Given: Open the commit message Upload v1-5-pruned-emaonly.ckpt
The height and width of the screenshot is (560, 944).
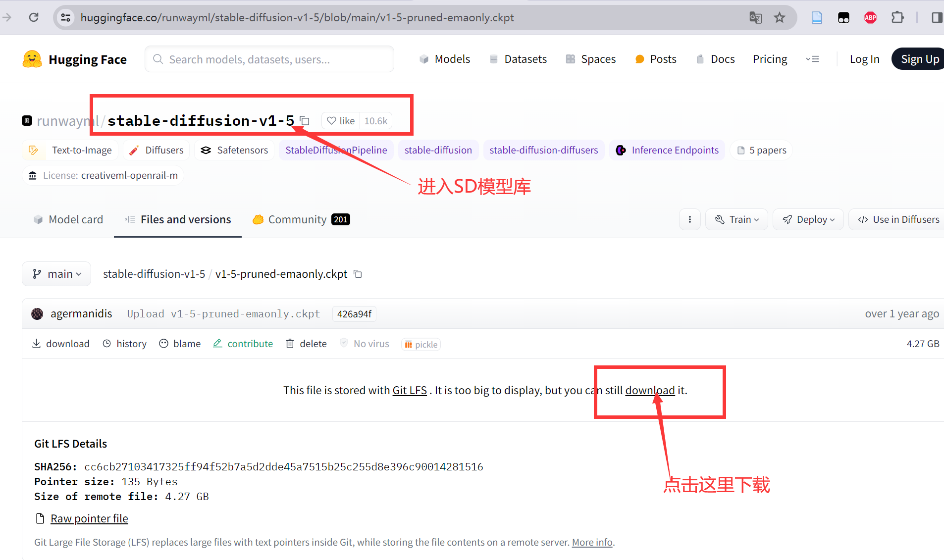Looking at the screenshot, I should coord(223,314).
